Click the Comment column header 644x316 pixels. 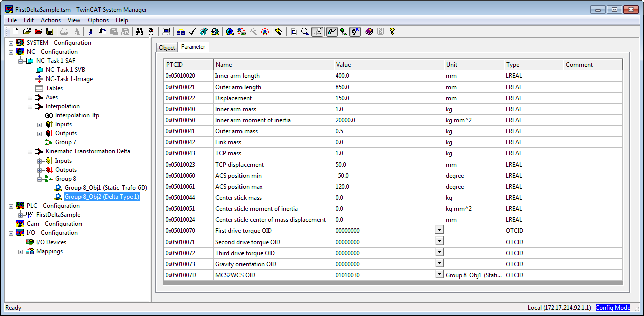click(x=593, y=65)
